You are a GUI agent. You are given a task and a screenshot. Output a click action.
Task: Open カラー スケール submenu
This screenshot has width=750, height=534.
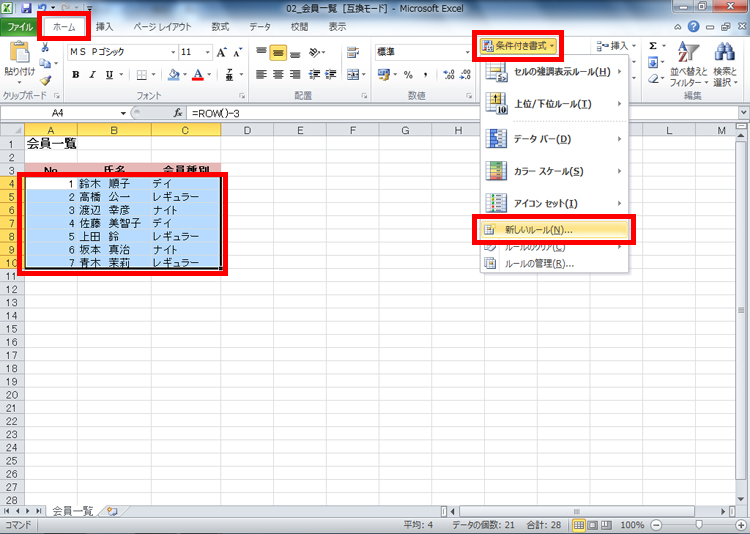[554, 171]
